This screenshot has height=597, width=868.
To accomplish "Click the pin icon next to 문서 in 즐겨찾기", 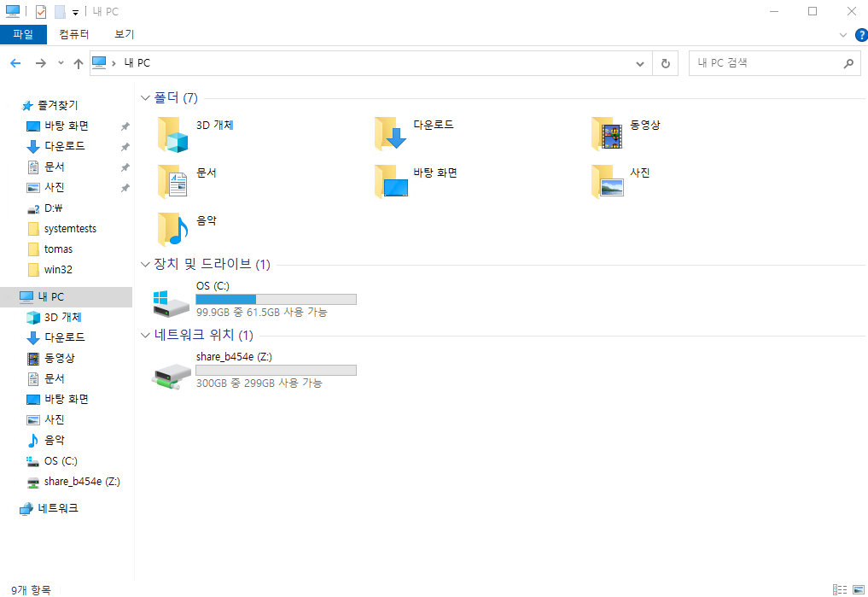I will coord(125,167).
